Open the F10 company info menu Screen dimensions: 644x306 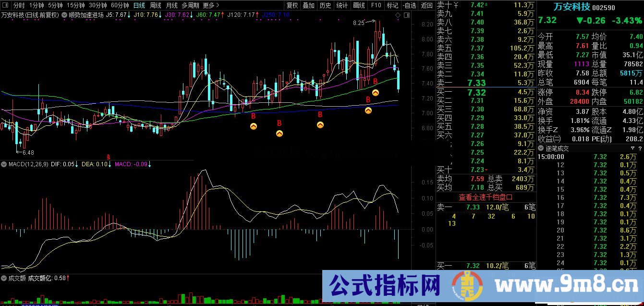tap(376, 5)
